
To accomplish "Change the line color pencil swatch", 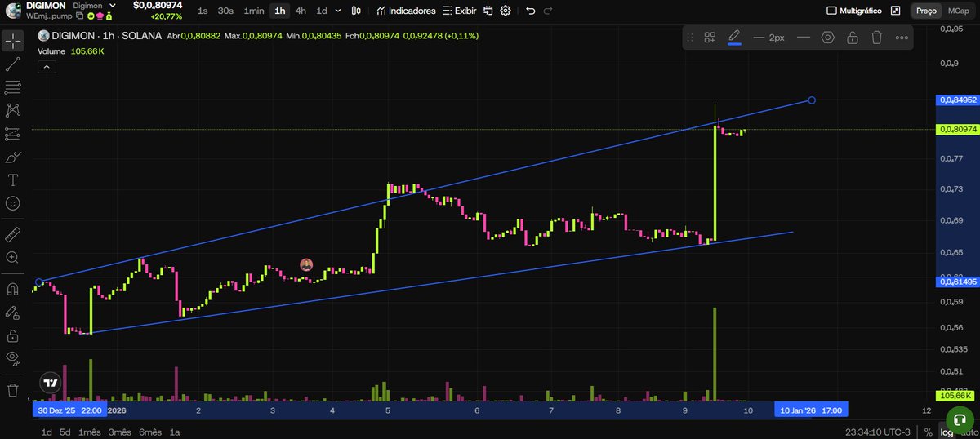I will [734, 38].
